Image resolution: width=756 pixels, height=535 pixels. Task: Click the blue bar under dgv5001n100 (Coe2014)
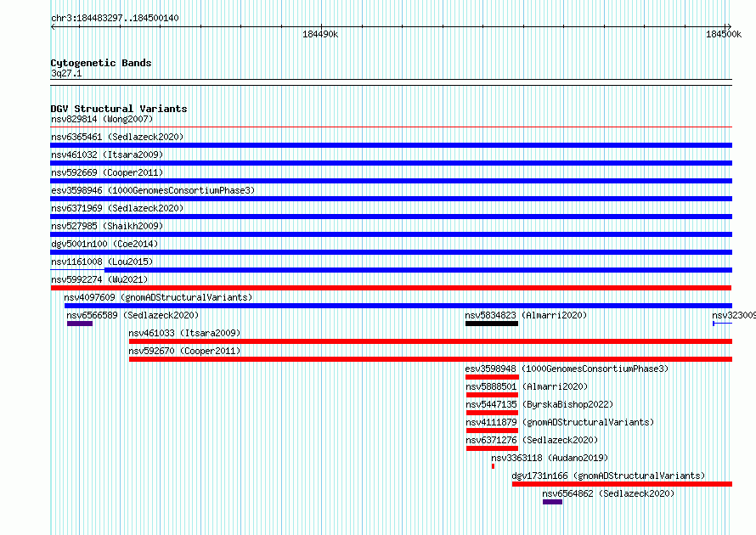pyautogui.click(x=391, y=252)
